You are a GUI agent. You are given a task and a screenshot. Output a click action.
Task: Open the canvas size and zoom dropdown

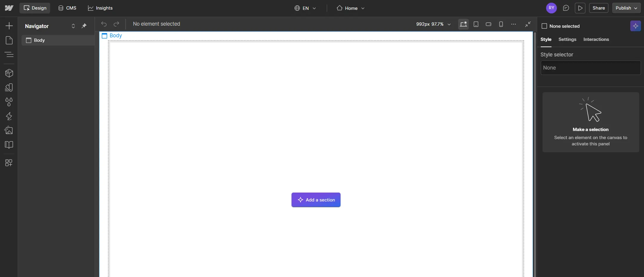(433, 24)
